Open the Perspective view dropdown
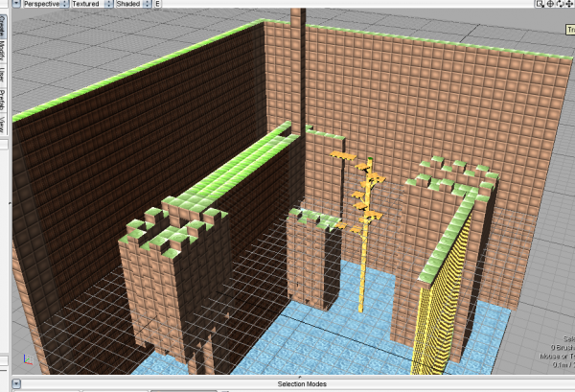 click(x=43, y=4)
